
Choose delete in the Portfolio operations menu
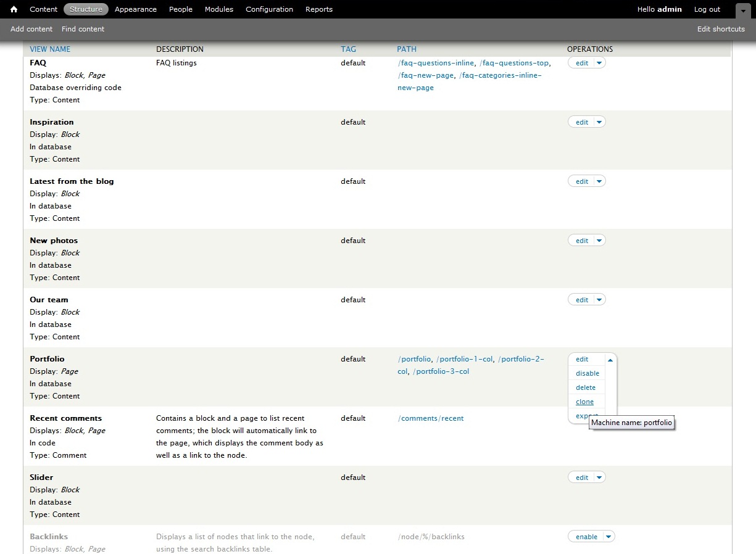pos(585,387)
